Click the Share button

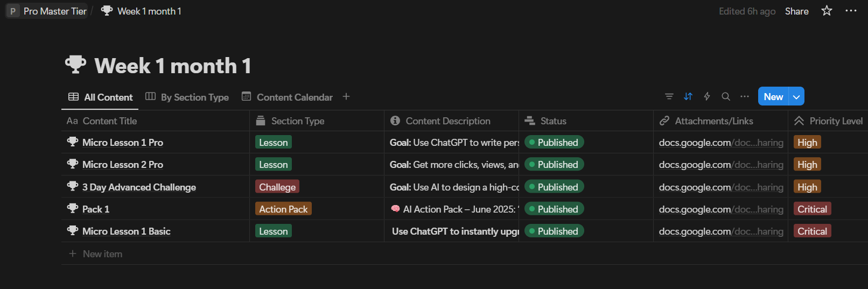(796, 11)
